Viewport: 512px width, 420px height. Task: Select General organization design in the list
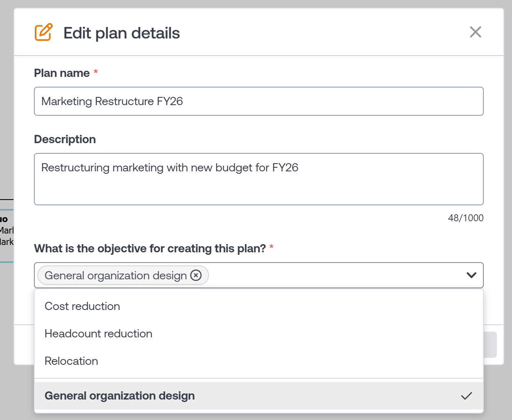119,396
